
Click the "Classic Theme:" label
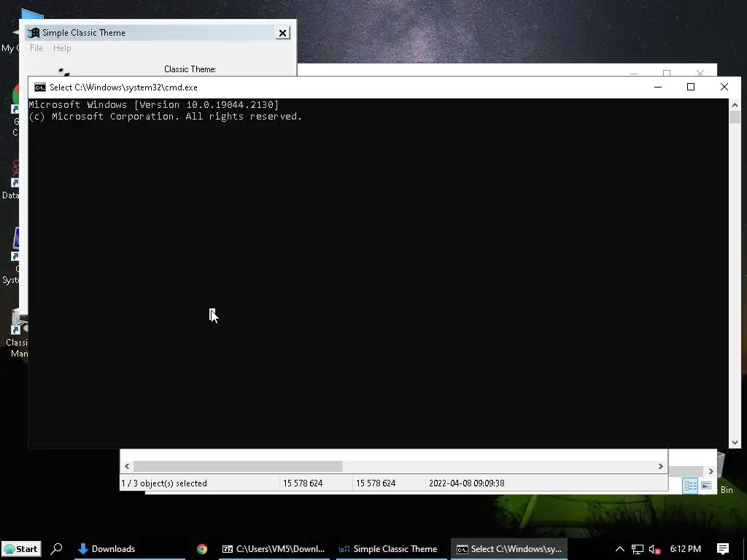click(x=190, y=69)
